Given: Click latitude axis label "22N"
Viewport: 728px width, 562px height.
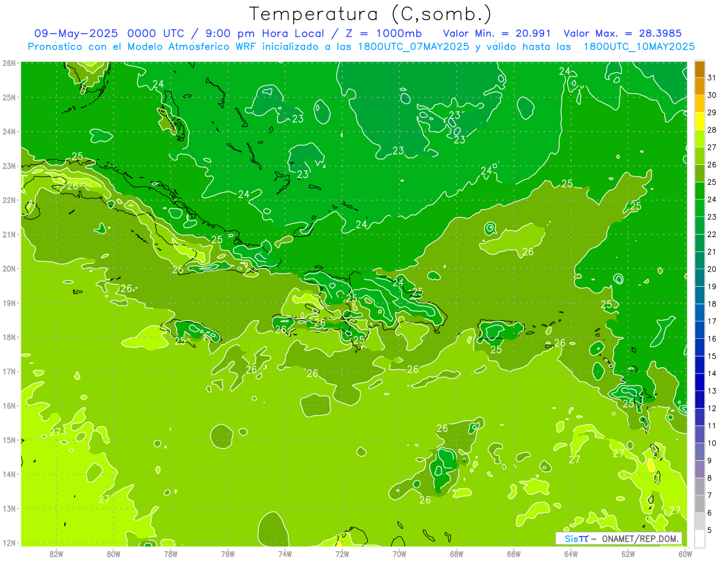Looking at the screenshot, I should tap(10, 200).
